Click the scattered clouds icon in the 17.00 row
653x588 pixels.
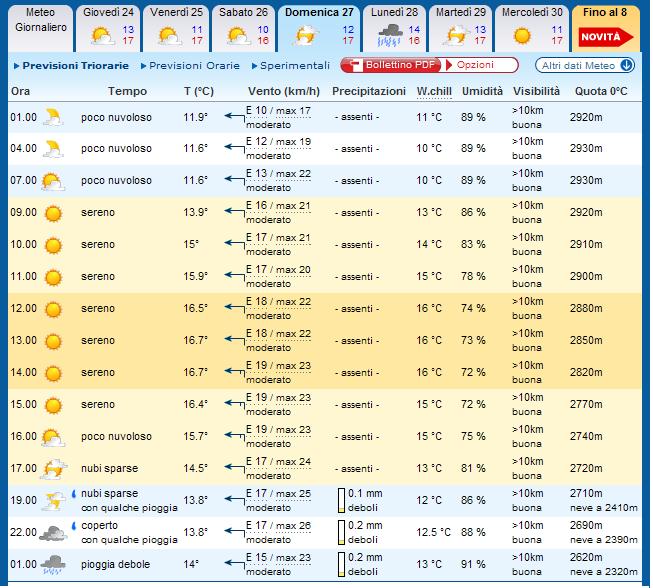coord(54,469)
